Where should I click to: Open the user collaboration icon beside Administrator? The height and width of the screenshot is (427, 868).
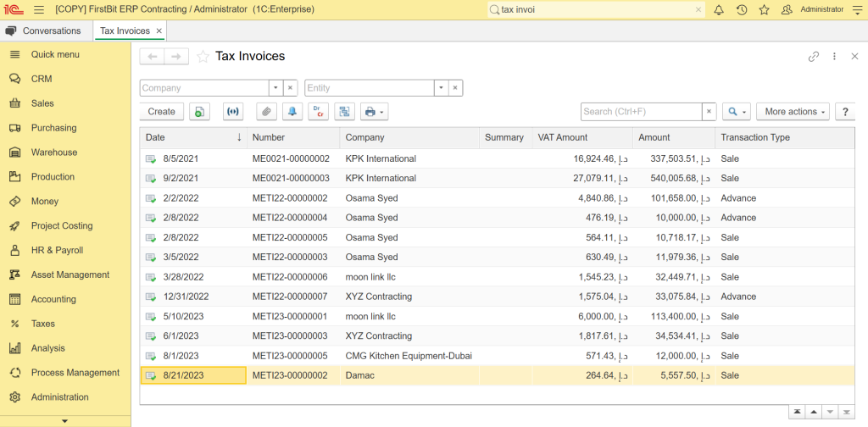click(787, 9)
